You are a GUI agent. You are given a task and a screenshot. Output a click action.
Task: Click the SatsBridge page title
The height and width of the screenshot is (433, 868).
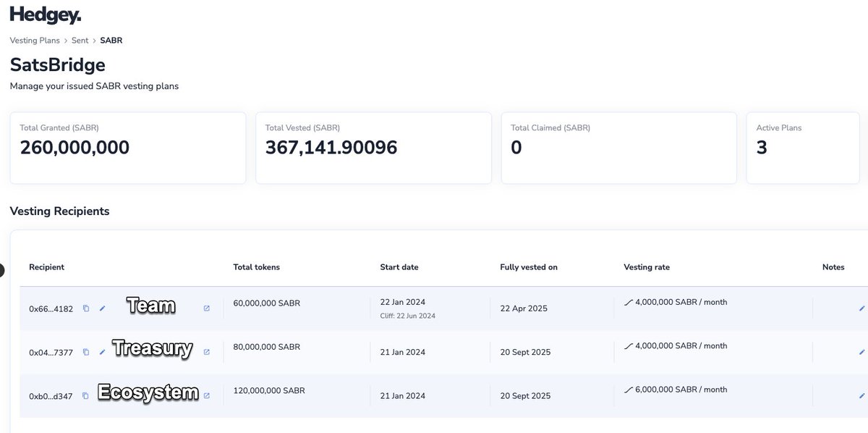[x=58, y=64]
